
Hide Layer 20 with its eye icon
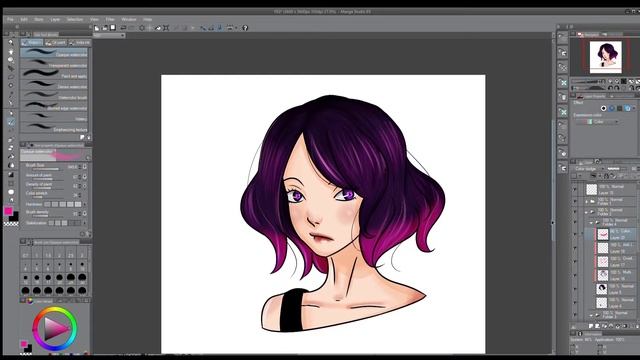tap(575, 234)
